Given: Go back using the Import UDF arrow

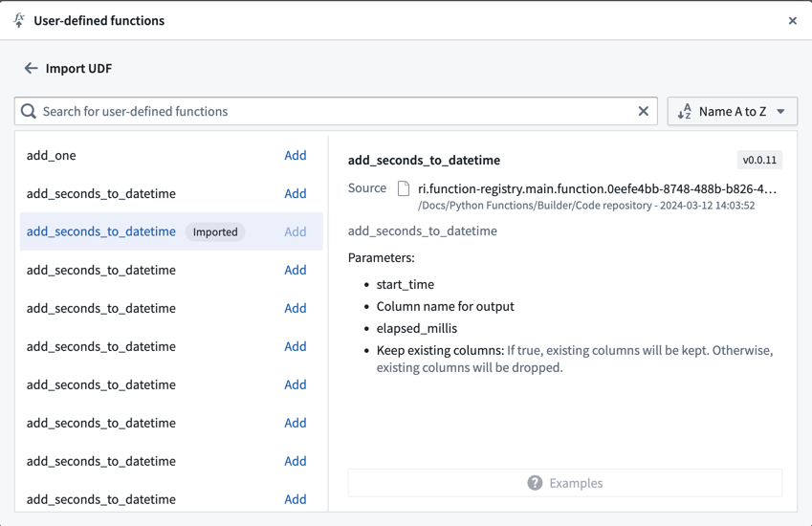Looking at the screenshot, I should tap(31, 68).
